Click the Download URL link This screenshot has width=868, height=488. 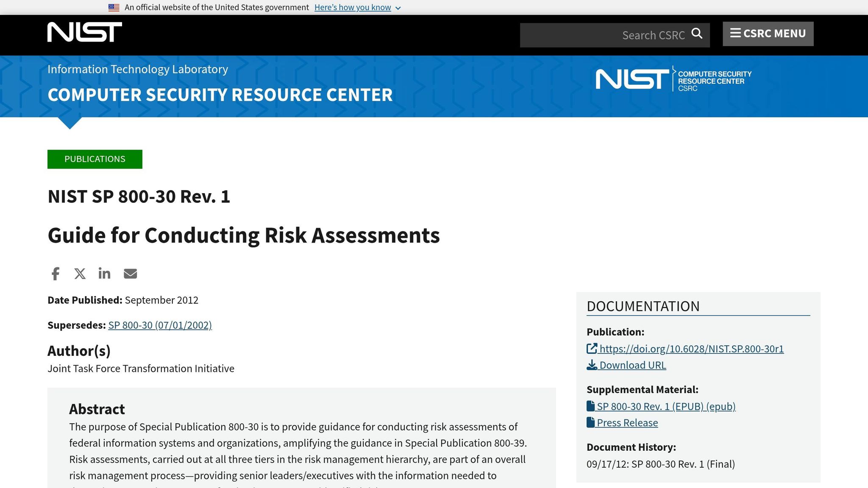point(633,365)
